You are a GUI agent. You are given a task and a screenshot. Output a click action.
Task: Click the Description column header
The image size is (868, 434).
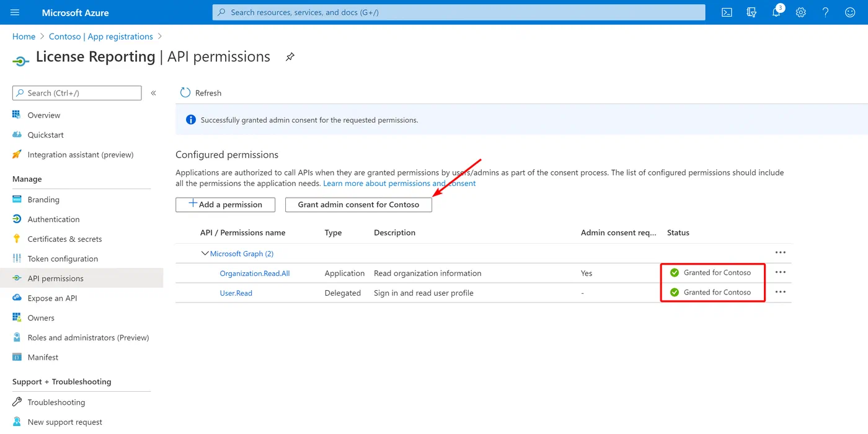click(394, 232)
